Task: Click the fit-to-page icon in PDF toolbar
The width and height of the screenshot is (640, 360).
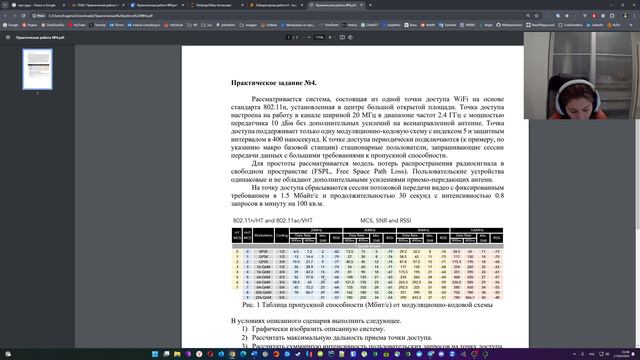Action: (342, 37)
